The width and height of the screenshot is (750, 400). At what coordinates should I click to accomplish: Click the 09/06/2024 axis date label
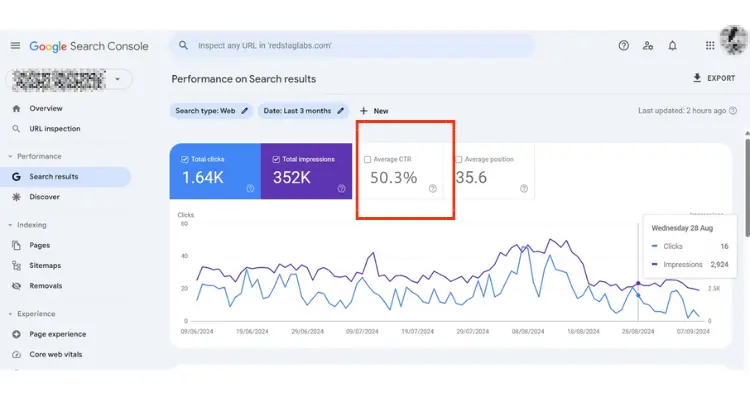click(197, 331)
